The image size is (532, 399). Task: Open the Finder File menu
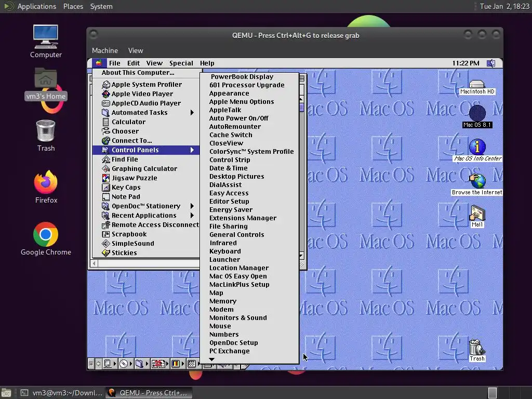click(x=115, y=63)
